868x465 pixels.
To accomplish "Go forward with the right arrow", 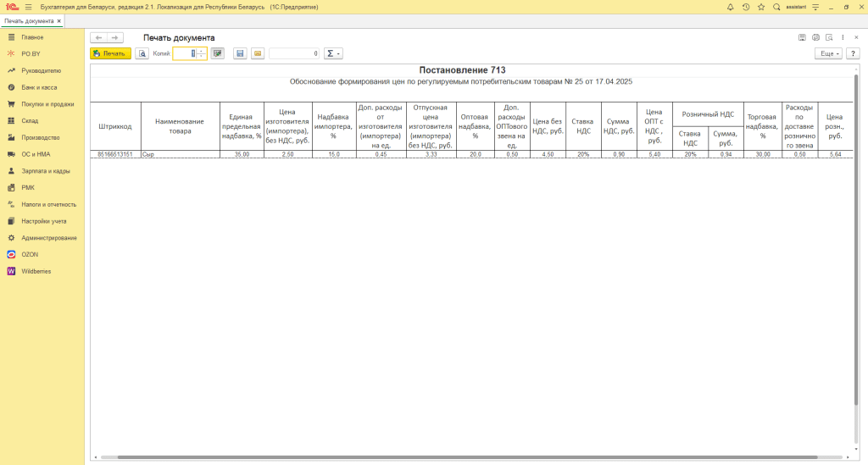I will click(x=114, y=37).
